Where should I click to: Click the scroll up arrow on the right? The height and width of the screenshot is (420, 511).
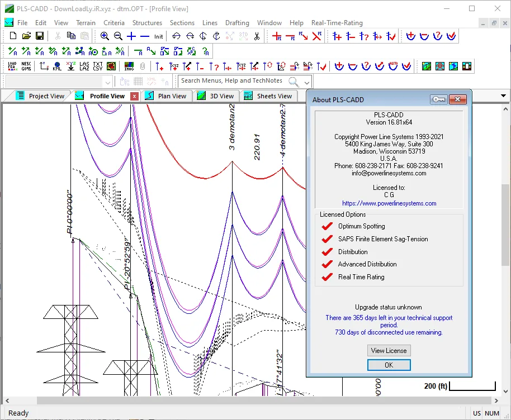tap(505, 109)
